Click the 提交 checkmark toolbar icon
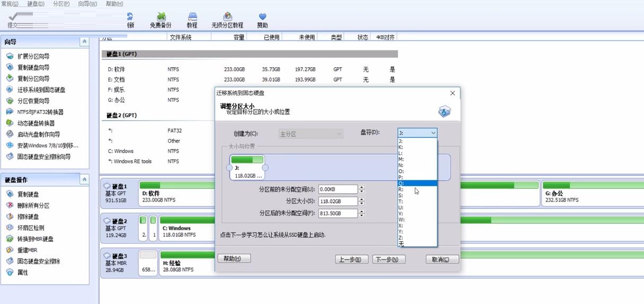 coord(13,16)
